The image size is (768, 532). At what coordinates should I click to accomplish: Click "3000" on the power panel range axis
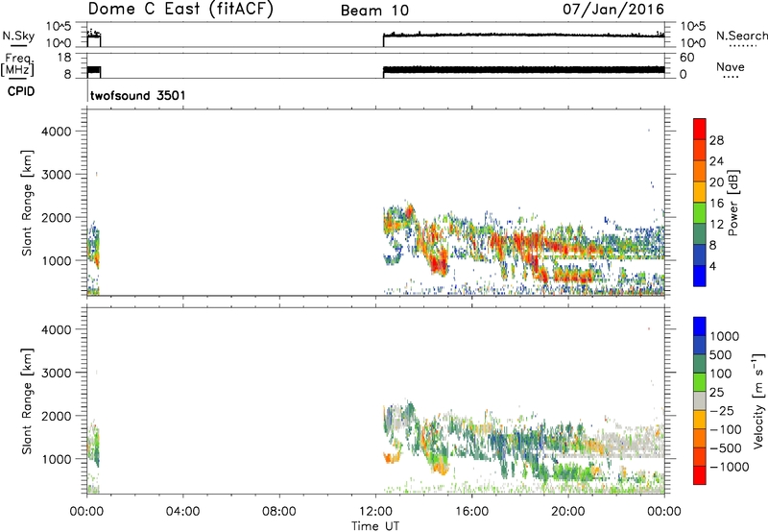(x=57, y=175)
